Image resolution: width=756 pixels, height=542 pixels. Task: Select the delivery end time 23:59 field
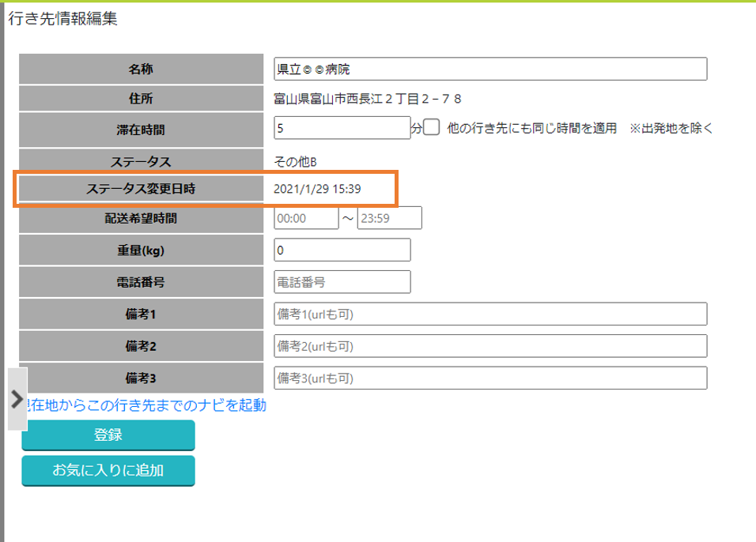coord(389,218)
